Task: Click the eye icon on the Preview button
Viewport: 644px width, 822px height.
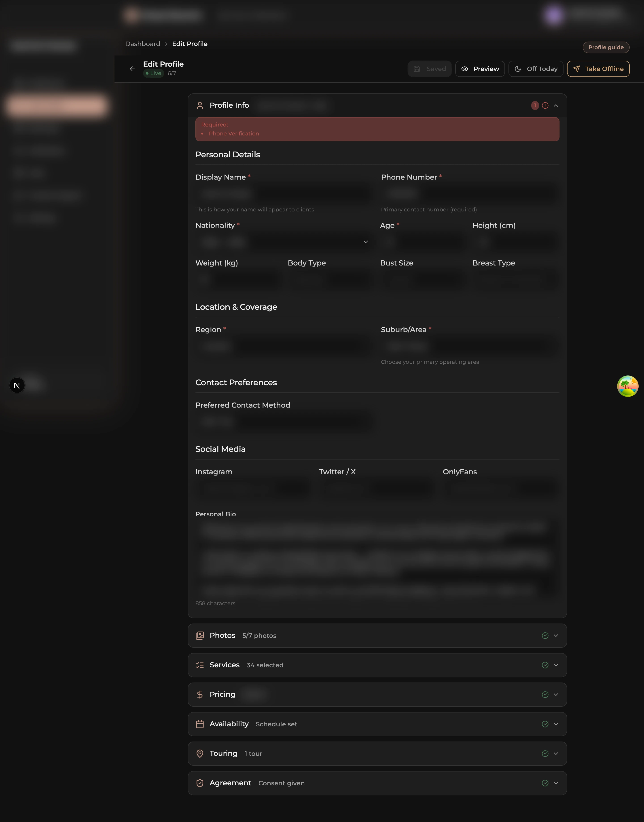Action: pyautogui.click(x=465, y=69)
